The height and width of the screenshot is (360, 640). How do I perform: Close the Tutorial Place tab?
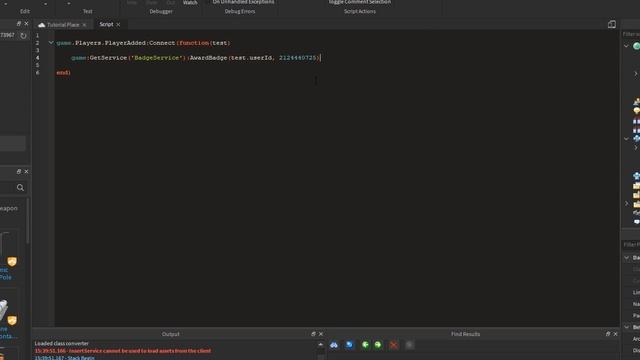click(84, 25)
